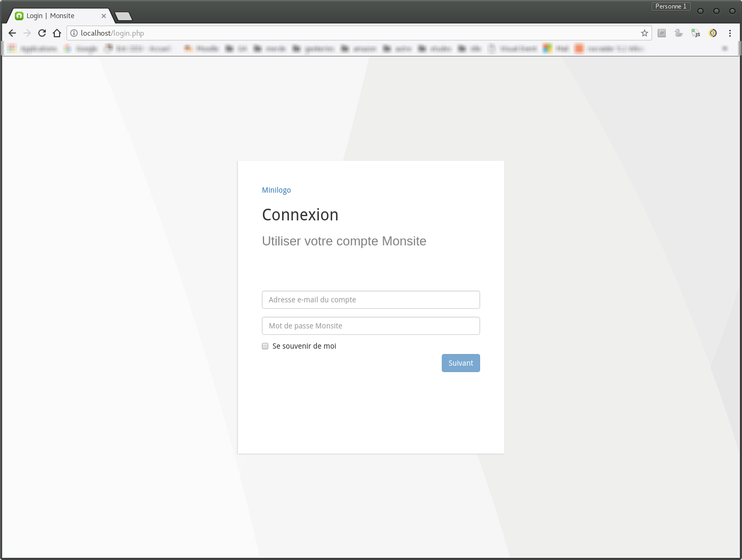Click the grey puzzle extension icon
The image size is (742, 560).
point(679,33)
